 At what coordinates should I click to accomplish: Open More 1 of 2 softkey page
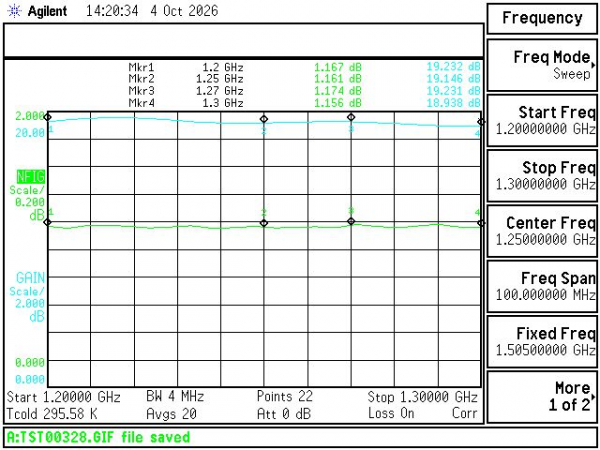tap(542, 396)
